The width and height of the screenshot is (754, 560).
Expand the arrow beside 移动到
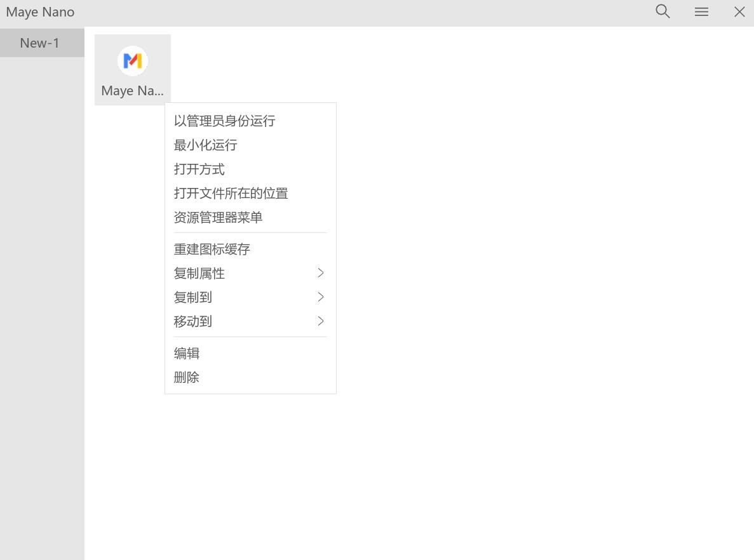click(321, 321)
